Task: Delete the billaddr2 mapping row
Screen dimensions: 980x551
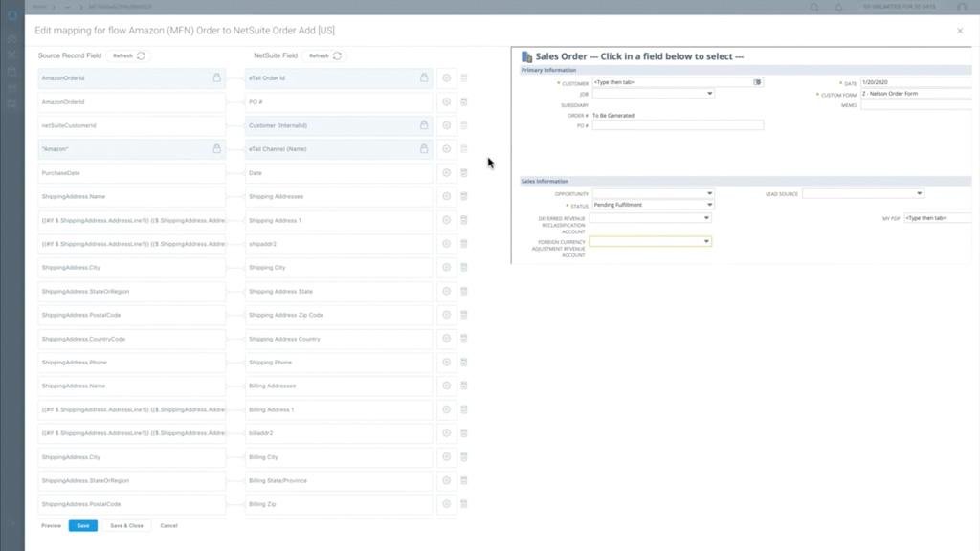Action: [x=464, y=433]
